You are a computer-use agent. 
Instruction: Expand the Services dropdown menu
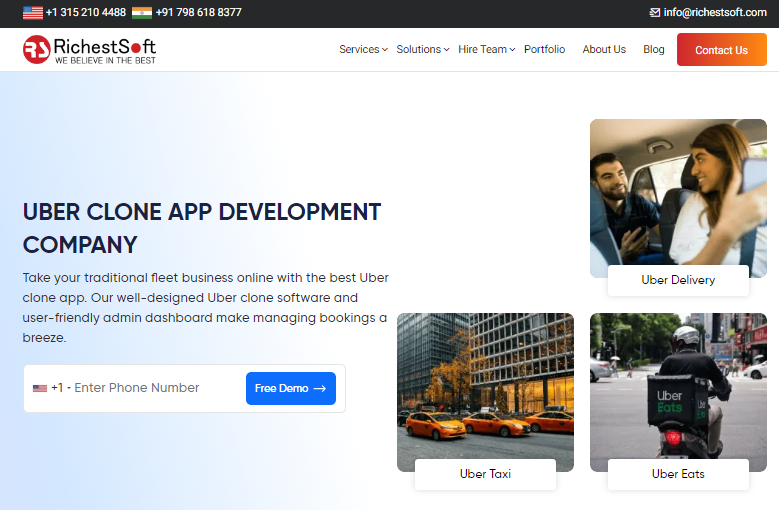point(362,49)
